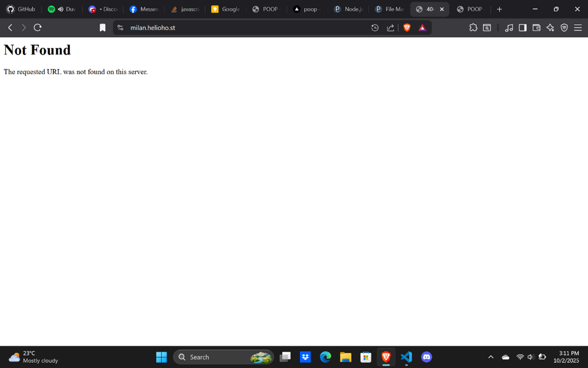
Task: Click the Brave Shields lion icon
Action: [x=407, y=28]
